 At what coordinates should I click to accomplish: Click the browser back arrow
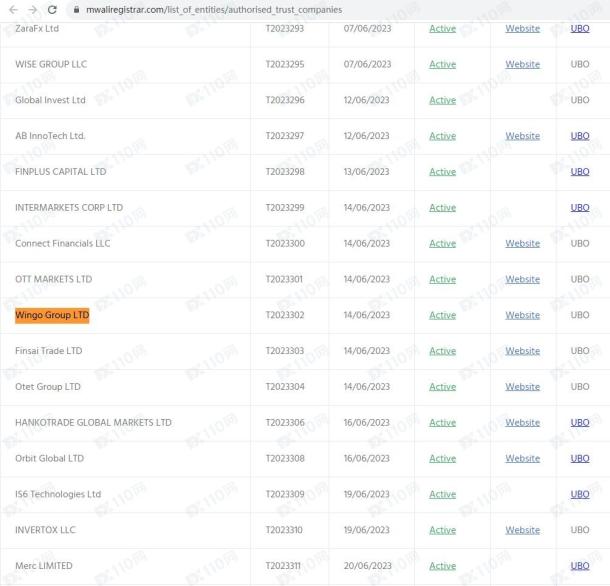[x=11, y=9]
